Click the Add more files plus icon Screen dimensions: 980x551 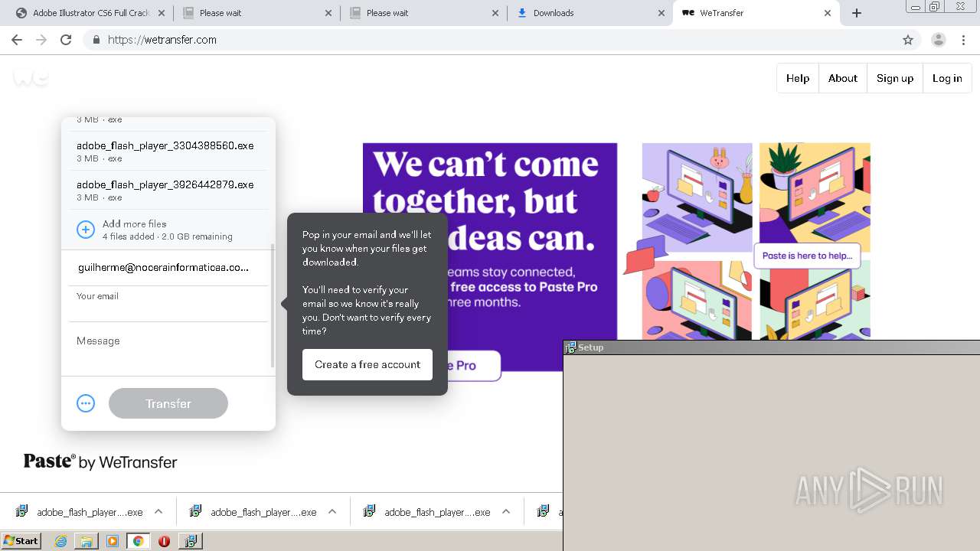click(x=86, y=230)
